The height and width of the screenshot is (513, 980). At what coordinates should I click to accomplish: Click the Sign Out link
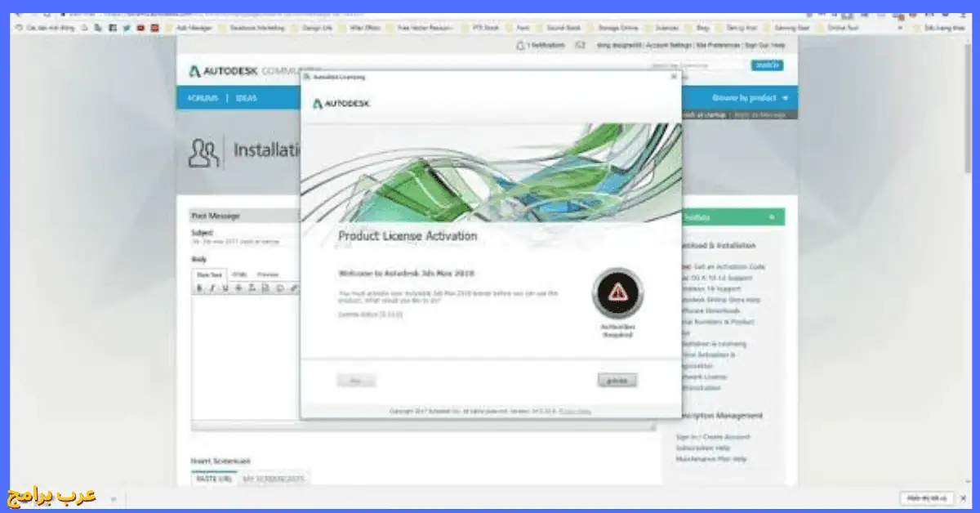[756, 46]
